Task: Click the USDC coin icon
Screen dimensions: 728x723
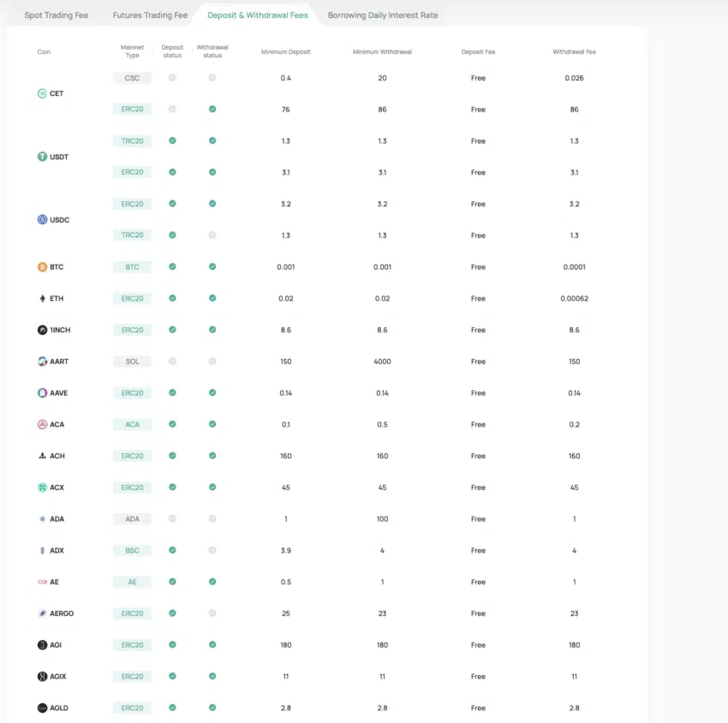Action: pos(42,220)
